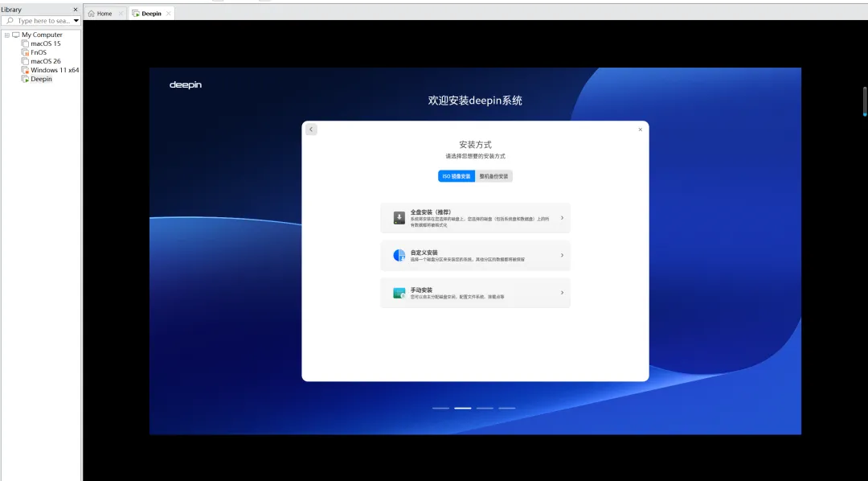Click the Windows 11 x64 VM icon
This screenshot has width=868, height=481.
click(25, 70)
